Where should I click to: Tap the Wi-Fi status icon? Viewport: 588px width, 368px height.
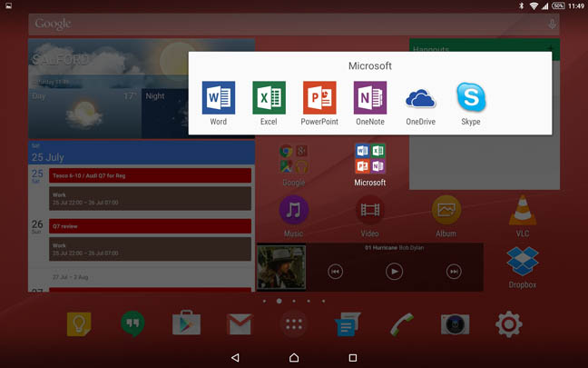coord(534,5)
